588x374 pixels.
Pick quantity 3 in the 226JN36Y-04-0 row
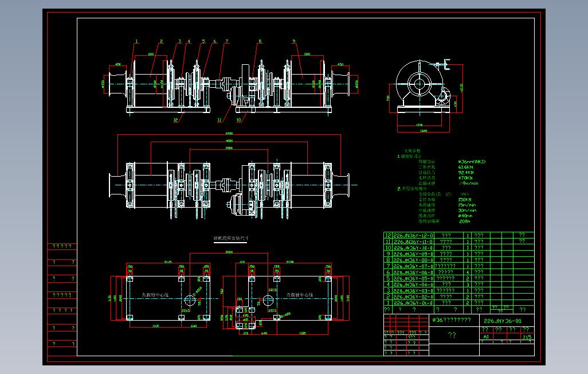tap(468, 285)
